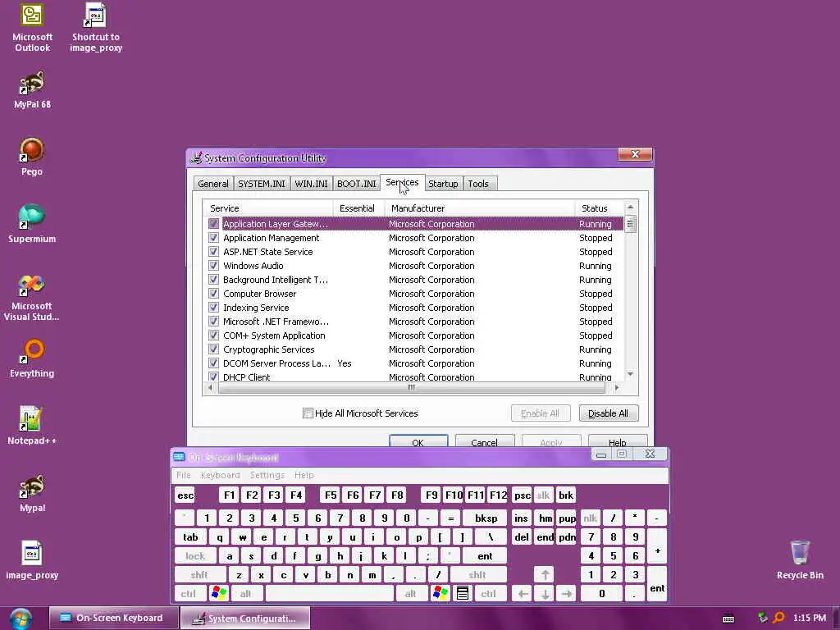Click the Everything search tray icon
Image resolution: width=840 pixels, height=630 pixels.
[x=779, y=618]
